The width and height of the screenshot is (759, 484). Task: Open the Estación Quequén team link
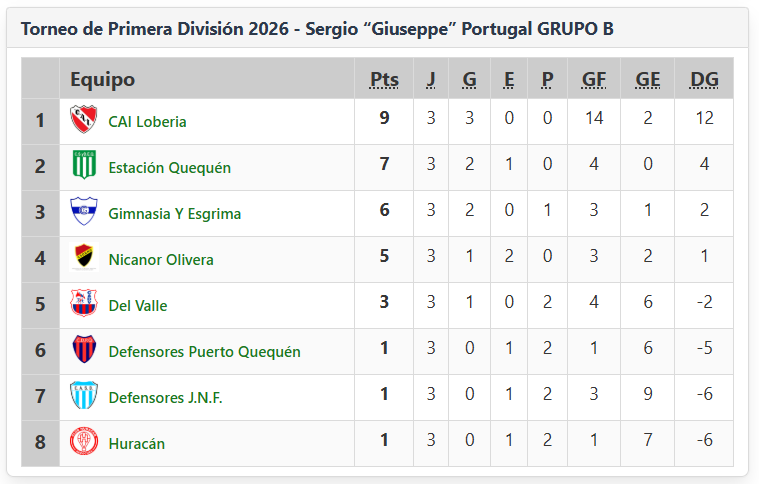click(169, 167)
